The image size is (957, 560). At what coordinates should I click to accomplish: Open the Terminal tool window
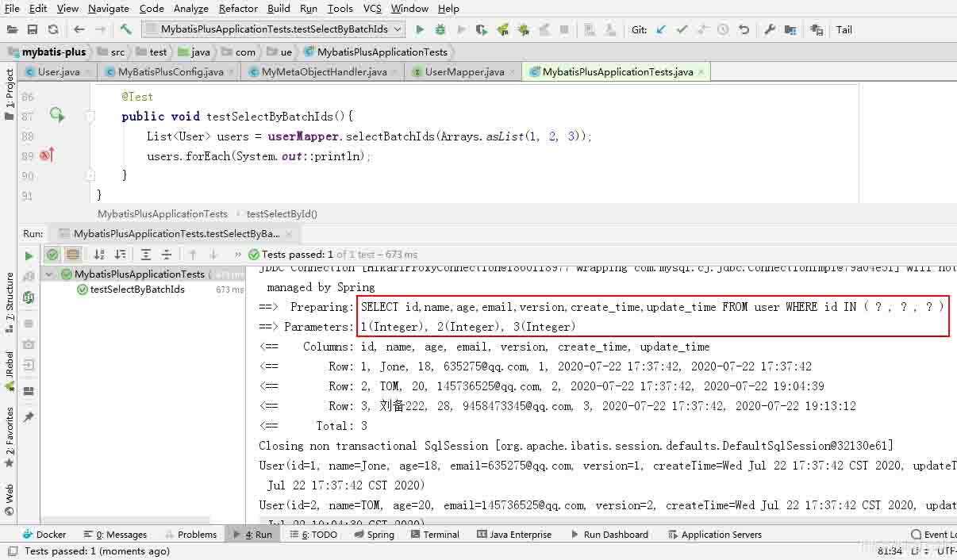tap(434, 535)
